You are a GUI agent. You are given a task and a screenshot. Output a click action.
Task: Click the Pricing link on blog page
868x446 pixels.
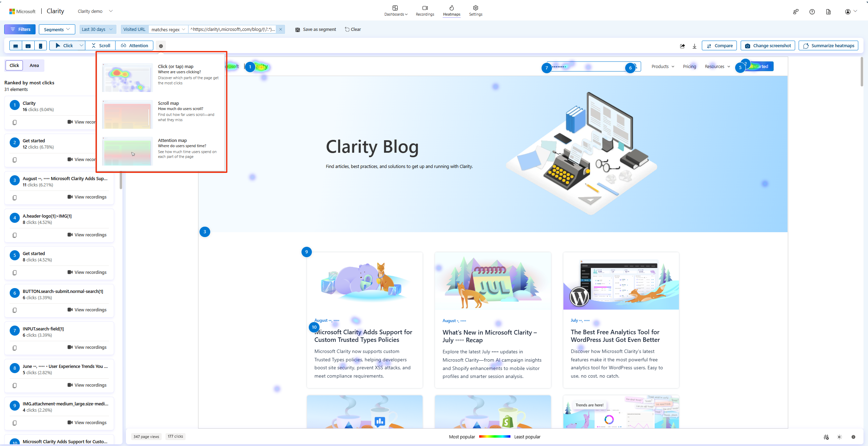689,67
